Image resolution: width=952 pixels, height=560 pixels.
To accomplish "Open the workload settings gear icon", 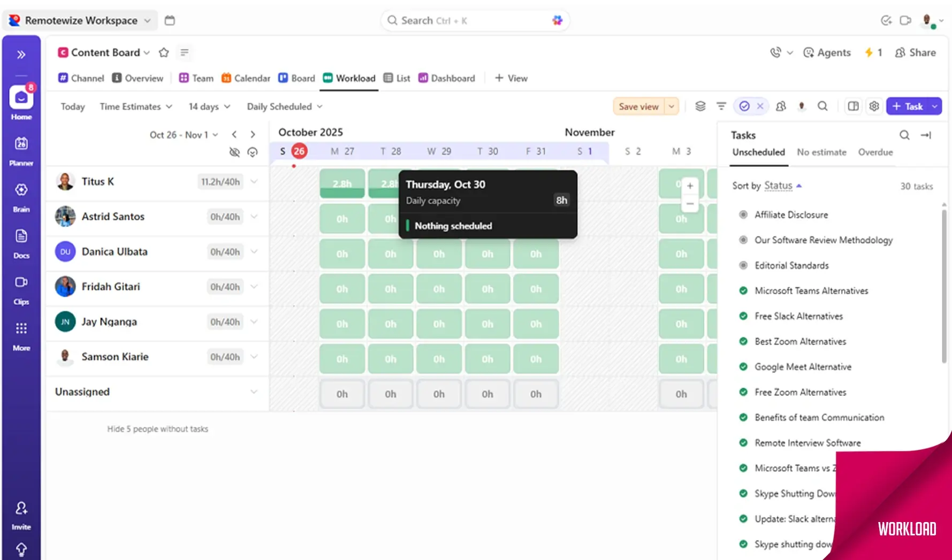I will (874, 106).
